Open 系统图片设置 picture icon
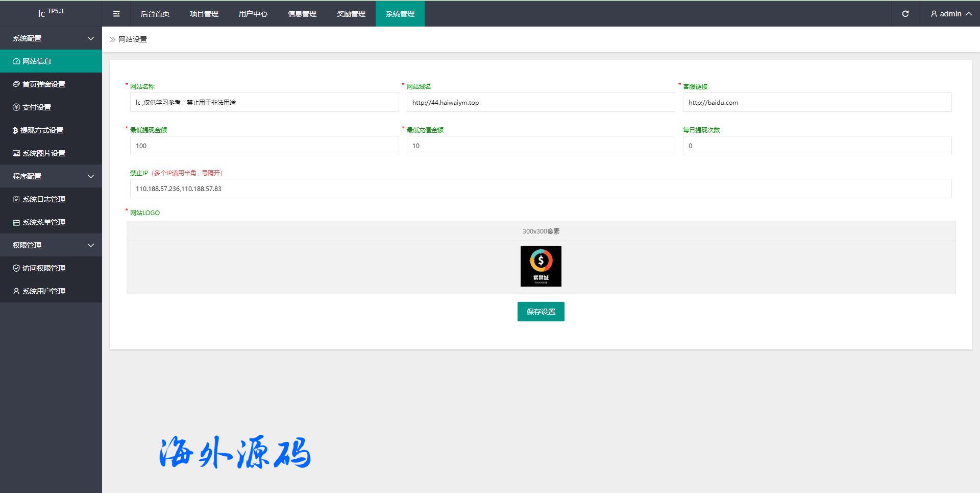Viewport: 980px width, 493px height. [16, 153]
